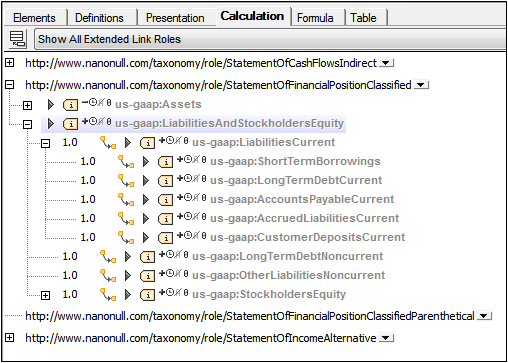Click the details triangle of LongTermDebtCurrent
The image size is (508, 363).
(x=146, y=181)
